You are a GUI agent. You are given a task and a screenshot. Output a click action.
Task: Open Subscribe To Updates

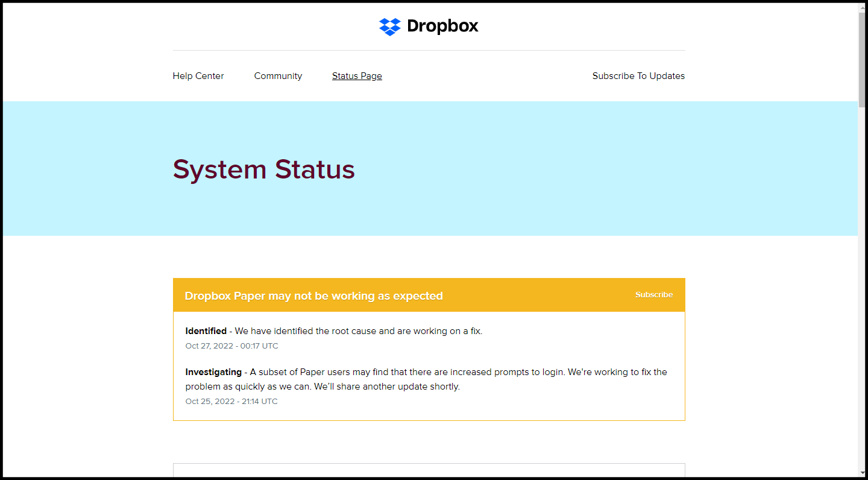tap(638, 76)
